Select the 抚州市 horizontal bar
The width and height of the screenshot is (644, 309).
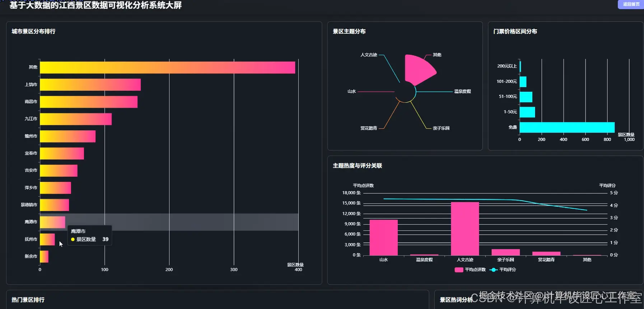tap(47, 239)
